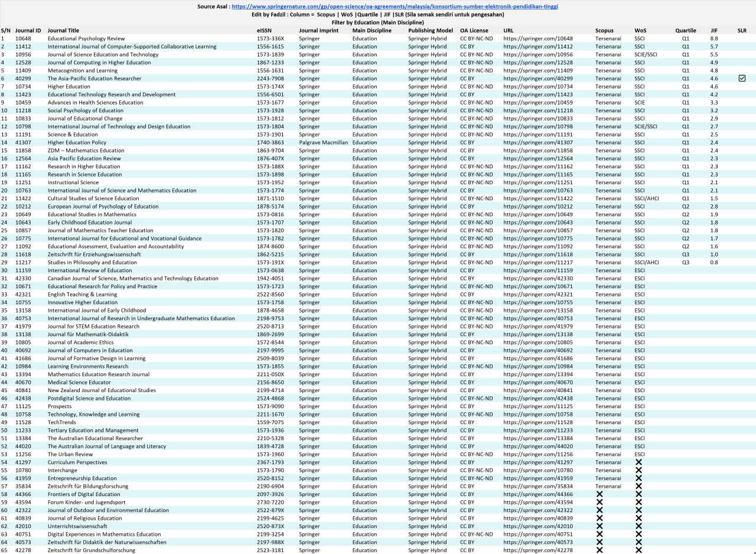Click the title cell 'Educational Psychology Review'
The image size is (756, 554).
[x=86, y=38]
